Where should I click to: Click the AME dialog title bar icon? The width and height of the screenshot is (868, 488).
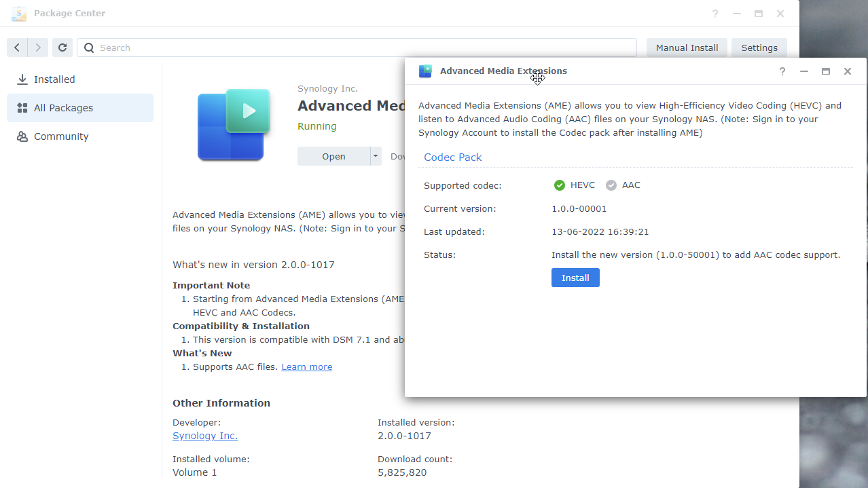coord(425,71)
